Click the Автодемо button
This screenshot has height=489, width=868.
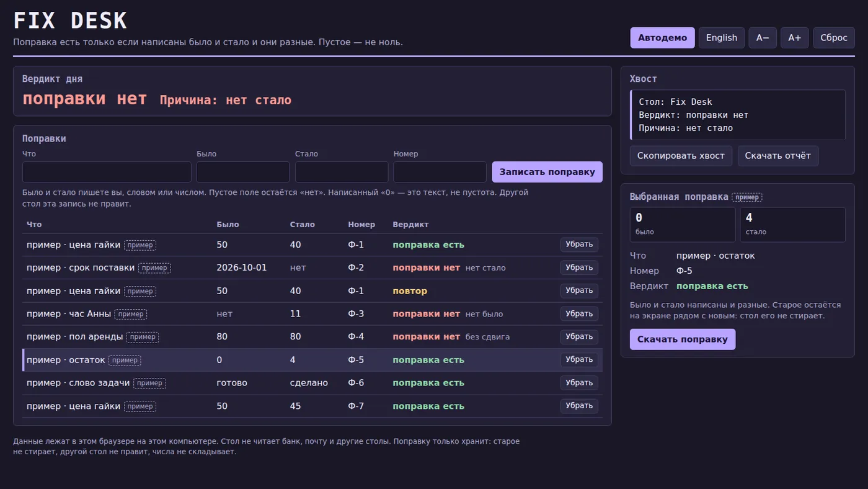(662, 38)
